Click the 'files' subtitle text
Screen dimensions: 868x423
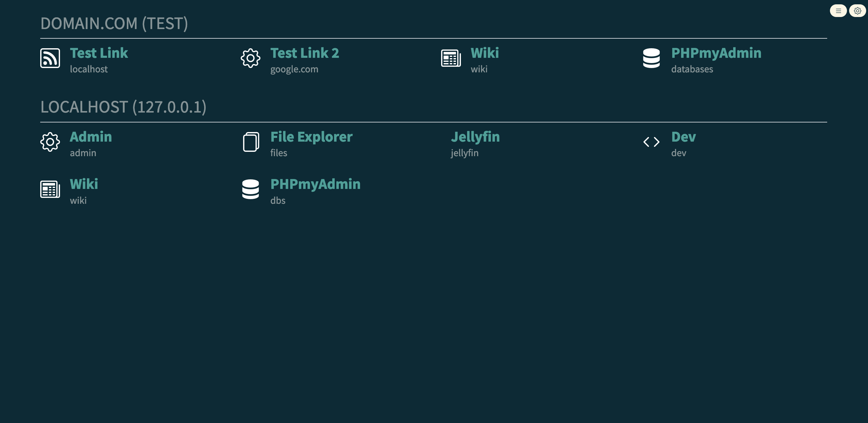(x=279, y=153)
